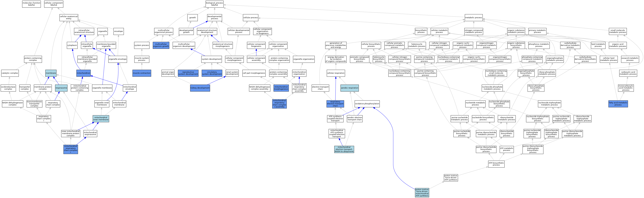The width and height of the screenshot is (644, 198).
Task: Select the circulatory system development node
Action: click(212, 73)
